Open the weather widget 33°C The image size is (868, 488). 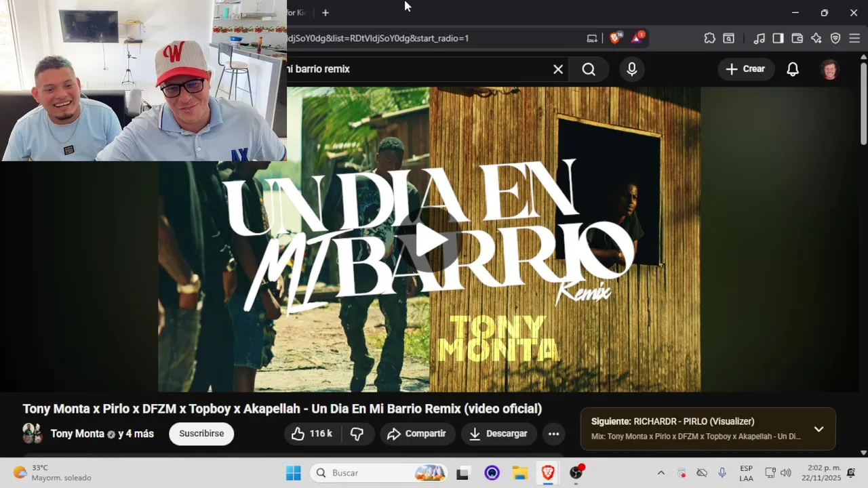(x=52, y=473)
